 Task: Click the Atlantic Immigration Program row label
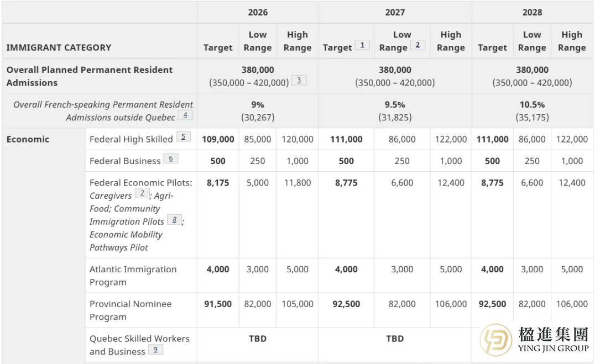[133, 276]
